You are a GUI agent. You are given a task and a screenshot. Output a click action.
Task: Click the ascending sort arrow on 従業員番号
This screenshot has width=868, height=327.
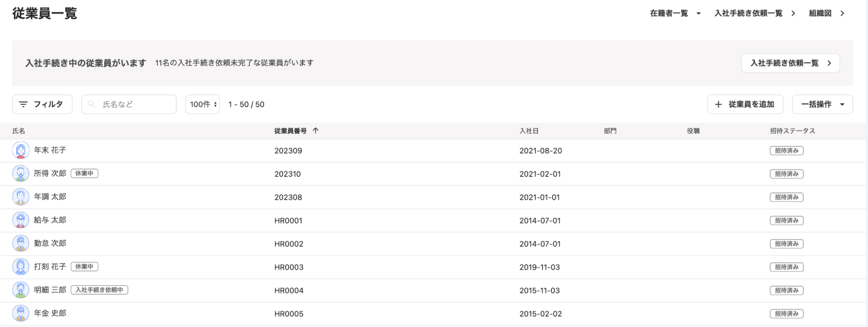[316, 131]
